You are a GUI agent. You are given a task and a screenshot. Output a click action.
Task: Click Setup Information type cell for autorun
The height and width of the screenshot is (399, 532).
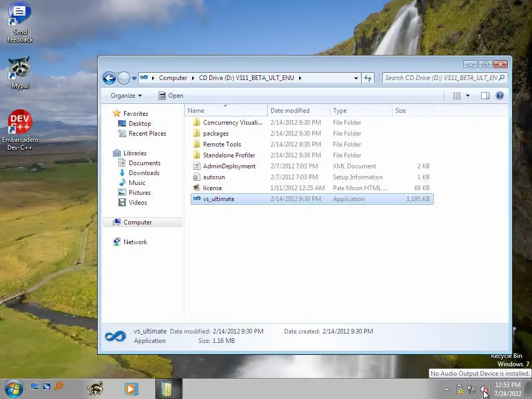pos(357,177)
